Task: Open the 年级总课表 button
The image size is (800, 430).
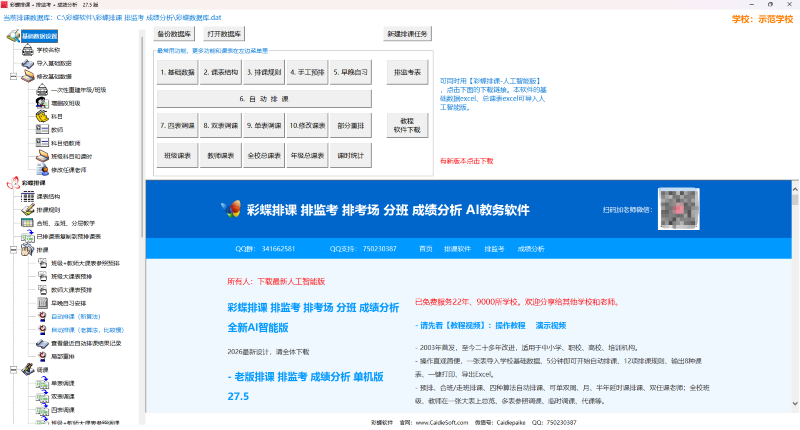Action: coord(307,156)
